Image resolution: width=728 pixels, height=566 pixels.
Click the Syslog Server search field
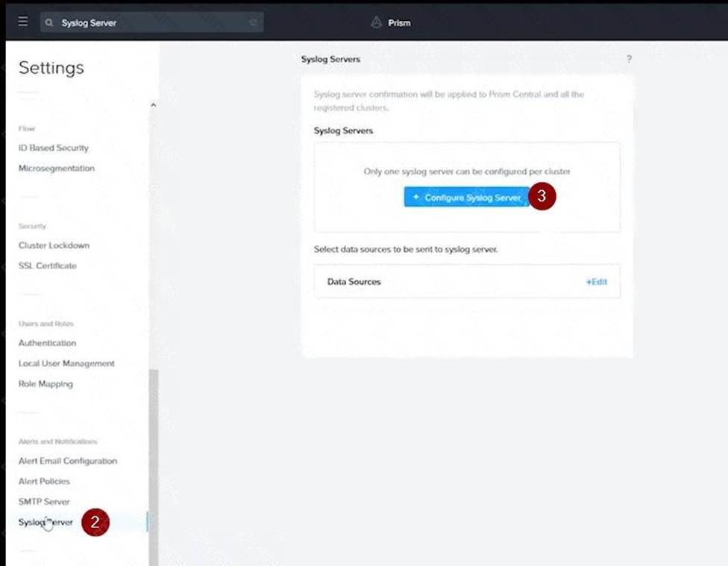(149, 23)
